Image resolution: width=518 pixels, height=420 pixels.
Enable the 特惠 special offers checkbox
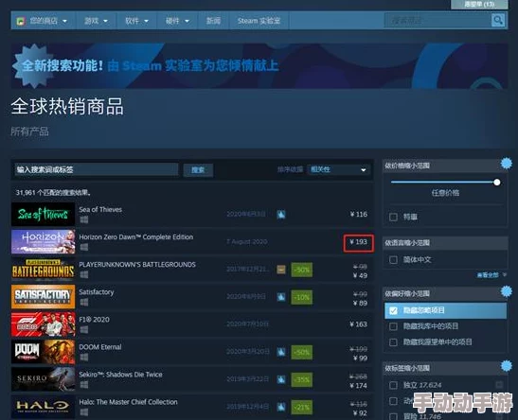393,217
